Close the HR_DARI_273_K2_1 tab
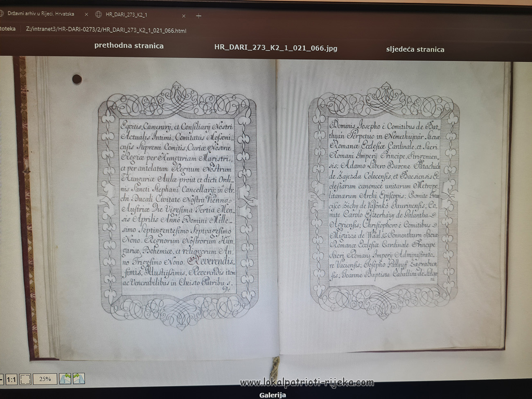Viewport: 532px width, 399px height. pos(183,16)
